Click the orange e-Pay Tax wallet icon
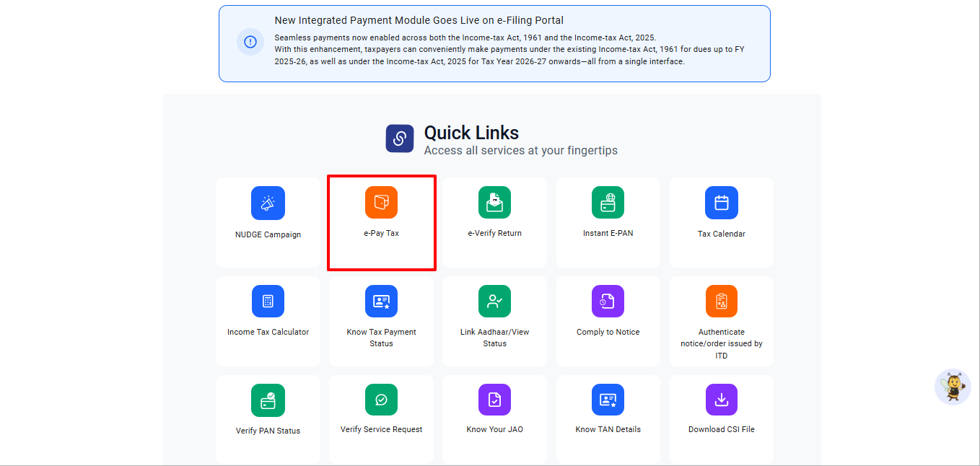The height and width of the screenshot is (466, 980). [x=381, y=202]
